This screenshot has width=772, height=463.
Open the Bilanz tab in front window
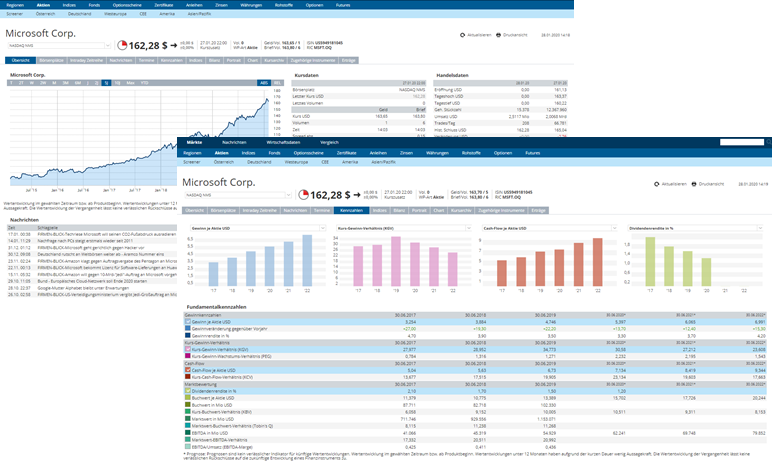click(399, 210)
